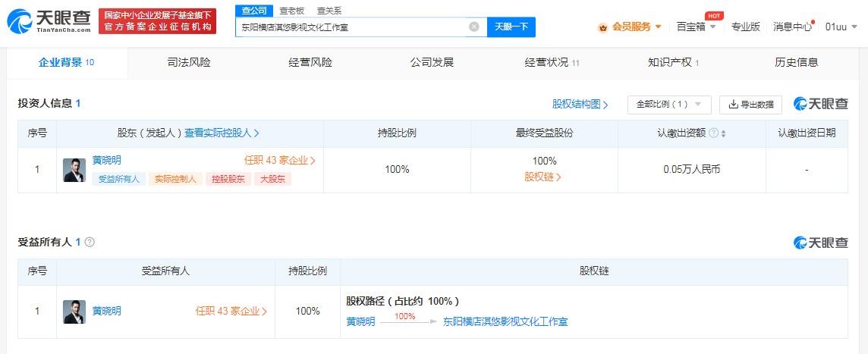Open the 知识产权 tab
868x354 pixels.
click(x=673, y=62)
